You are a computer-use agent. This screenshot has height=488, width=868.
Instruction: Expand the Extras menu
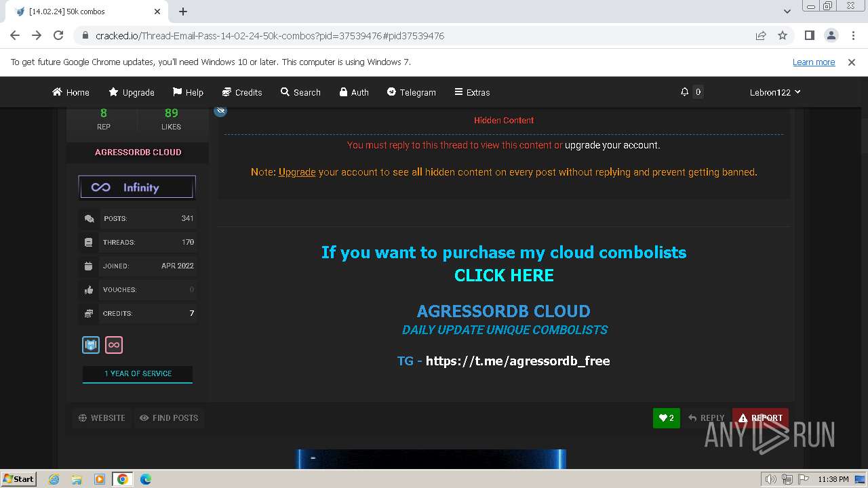tap(472, 92)
